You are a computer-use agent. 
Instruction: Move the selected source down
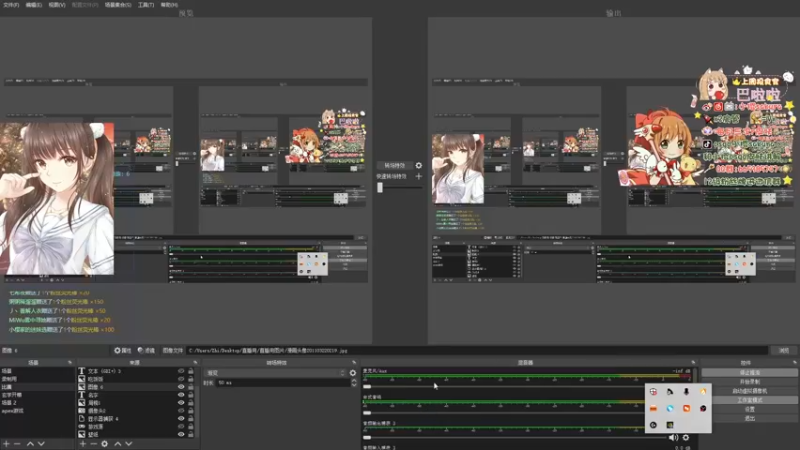[129, 444]
